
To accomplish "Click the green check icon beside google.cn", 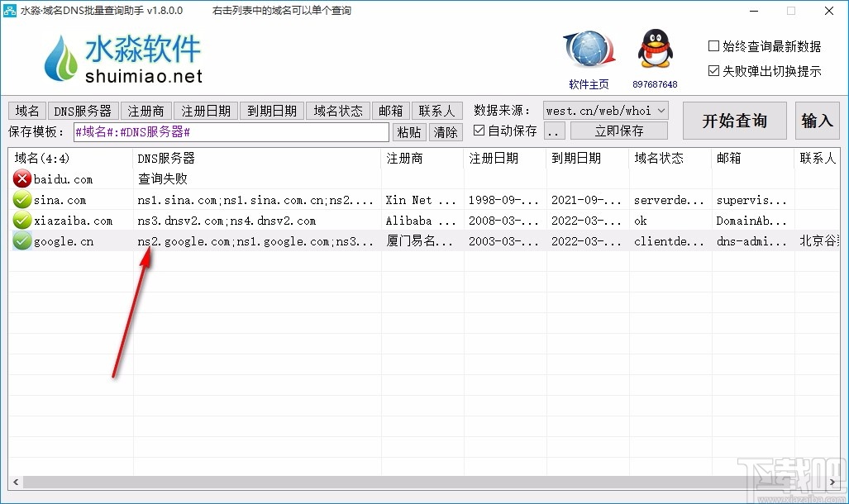I will pos(21,241).
